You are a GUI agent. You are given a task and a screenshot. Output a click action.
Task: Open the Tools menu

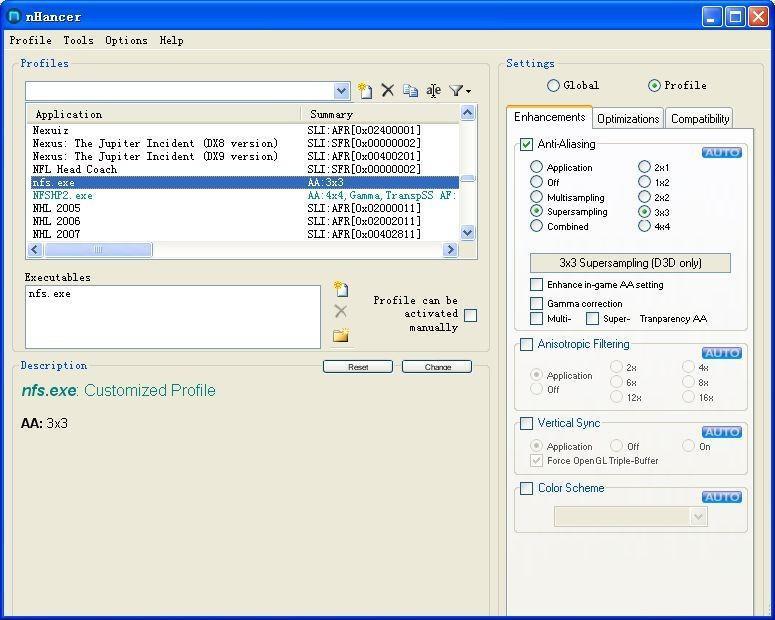79,41
